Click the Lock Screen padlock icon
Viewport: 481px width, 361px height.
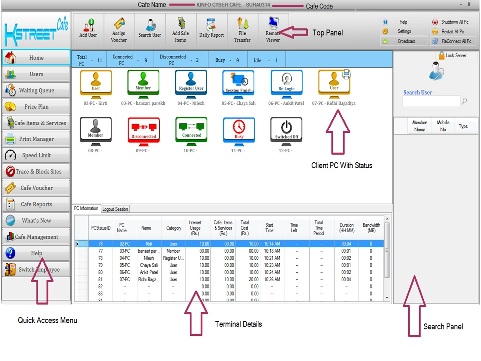442,55
